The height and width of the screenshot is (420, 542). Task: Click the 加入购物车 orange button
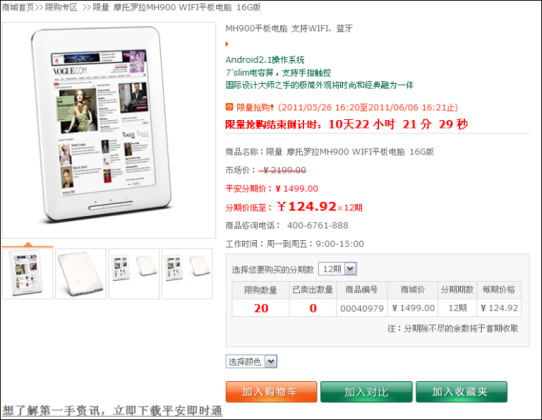coord(271,392)
